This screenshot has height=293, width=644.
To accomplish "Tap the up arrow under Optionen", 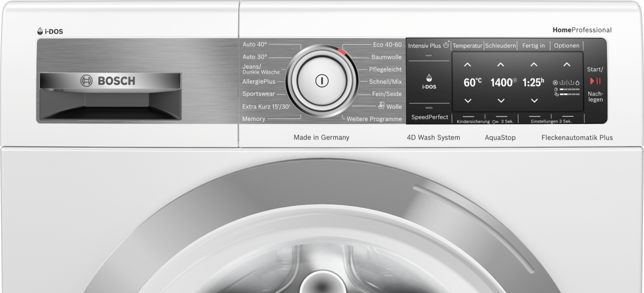I will click(567, 65).
